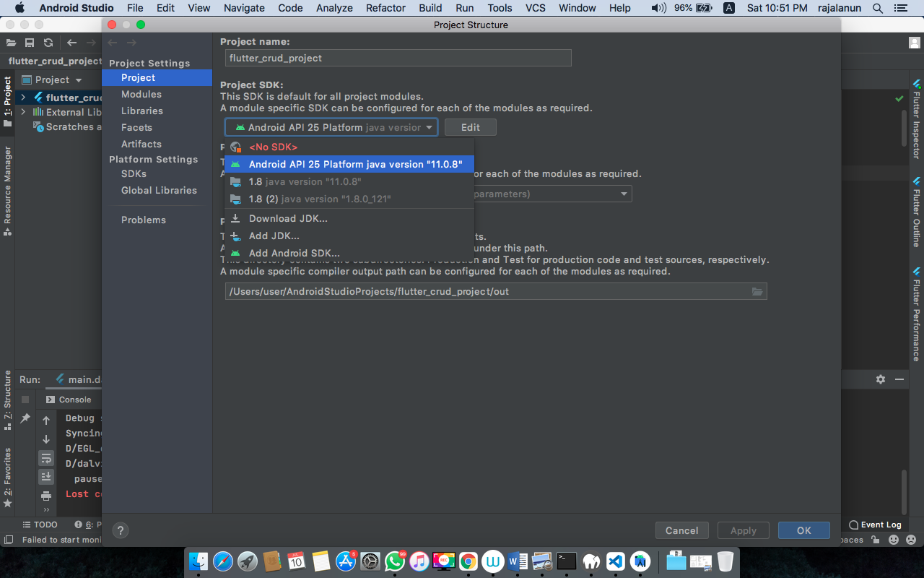Click the Back arrow in the main toolbar
This screenshot has width=924, height=578.
tap(71, 43)
